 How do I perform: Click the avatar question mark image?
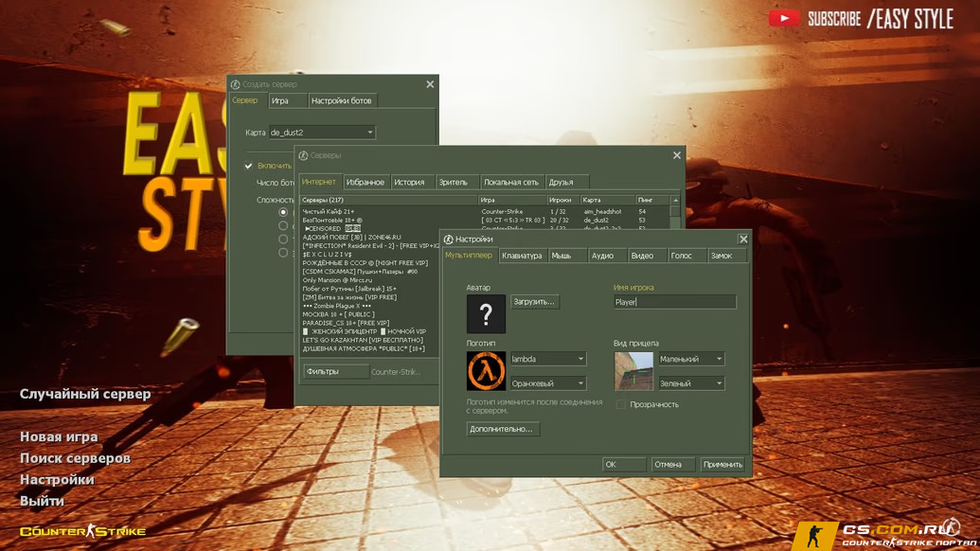point(486,313)
